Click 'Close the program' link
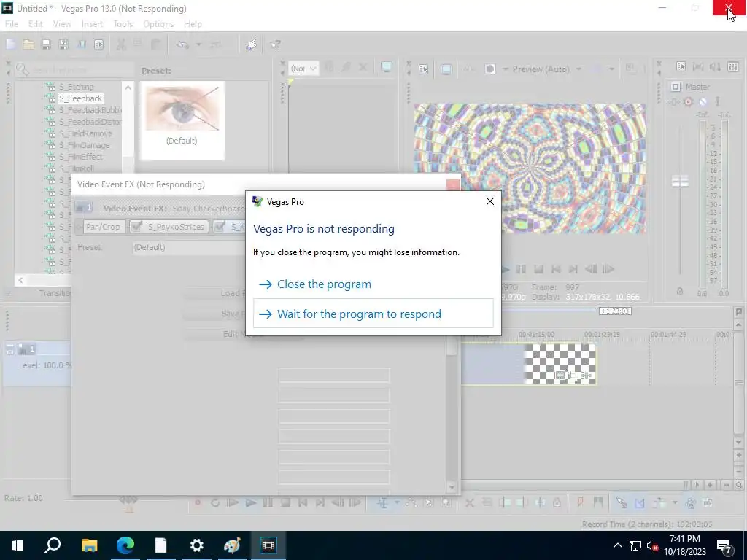747x560 pixels. pyautogui.click(x=324, y=284)
